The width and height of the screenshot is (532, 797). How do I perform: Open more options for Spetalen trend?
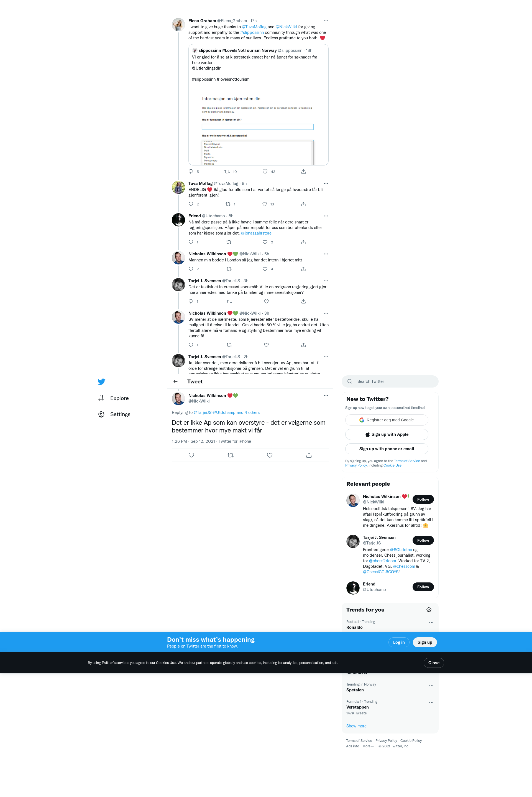[x=431, y=685]
